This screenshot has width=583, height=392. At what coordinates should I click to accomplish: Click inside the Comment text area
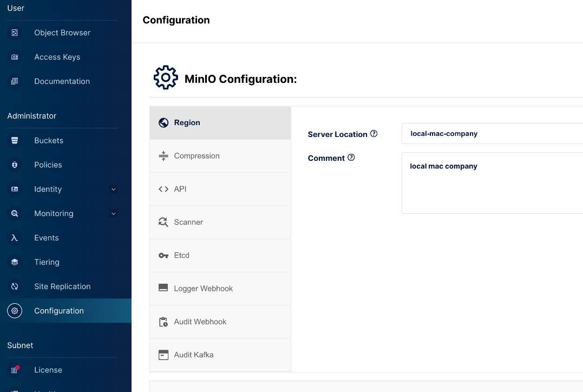point(492,183)
